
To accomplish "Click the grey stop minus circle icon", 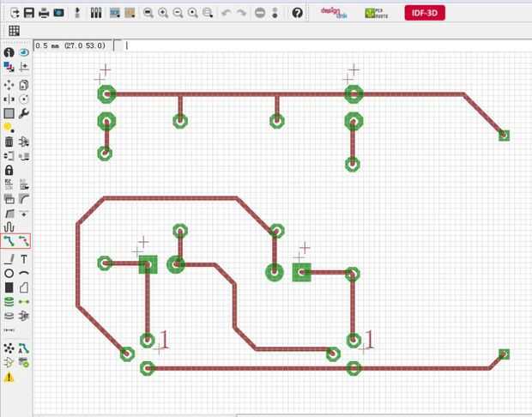I will [x=260, y=13].
